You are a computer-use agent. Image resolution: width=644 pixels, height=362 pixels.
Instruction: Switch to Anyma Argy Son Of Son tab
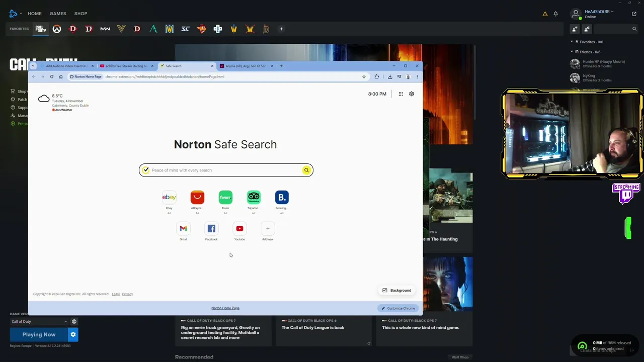click(246, 66)
